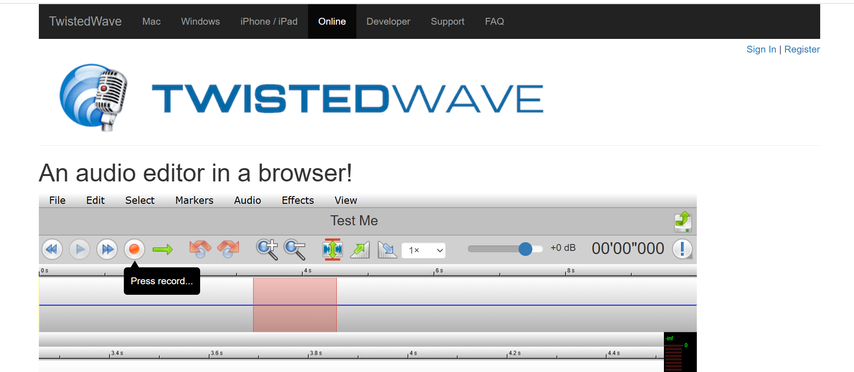Open the Select menu
This screenshot has height=372, width=854.
[140, 200]
